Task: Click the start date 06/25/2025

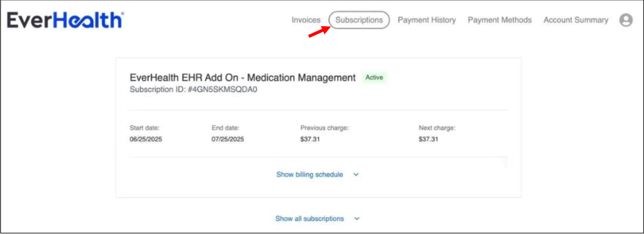Action: pyautogui.click(x=146, y=139)
